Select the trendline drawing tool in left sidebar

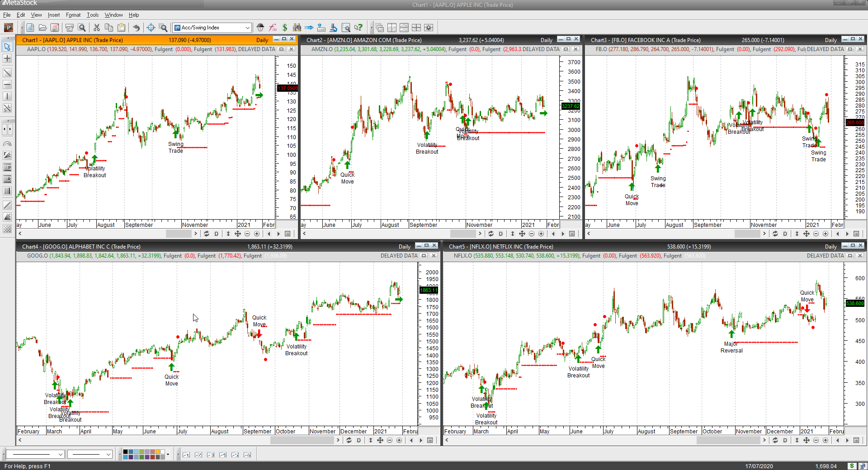click(x=7, y=73)
